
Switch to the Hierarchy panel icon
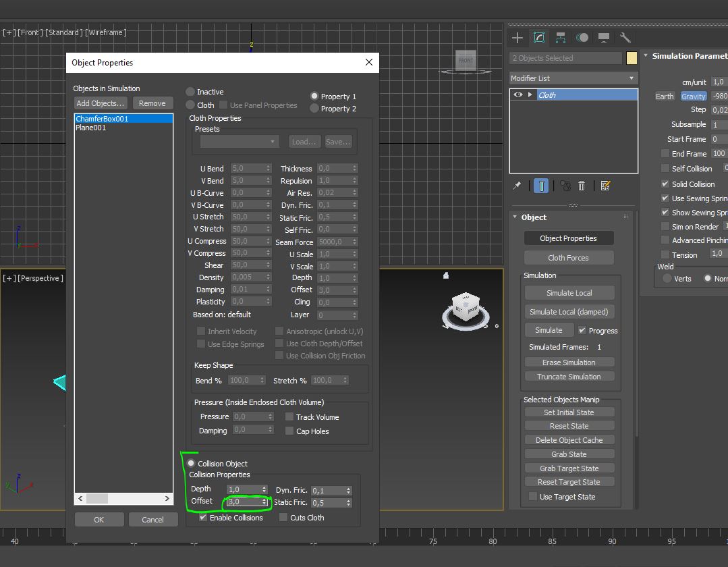(561, 38)
